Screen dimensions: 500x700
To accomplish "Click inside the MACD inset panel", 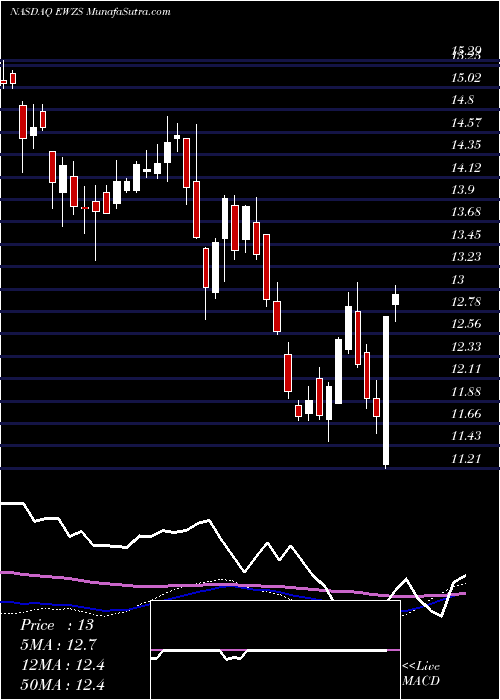I will tap(275, 650).
